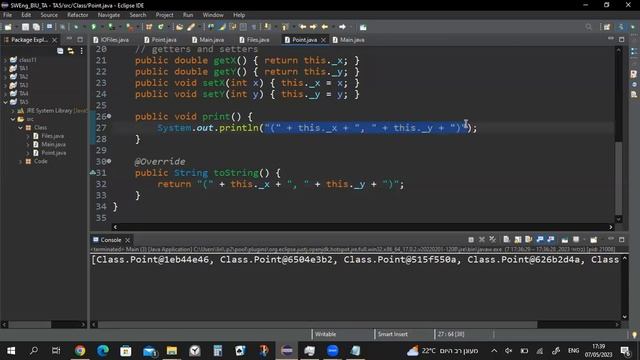
Task: Expand the Code package
Action: click(x=20, y=162)
